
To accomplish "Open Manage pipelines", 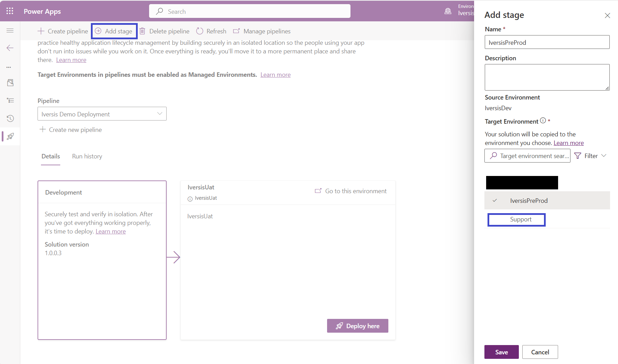I will click(x=262, y=31).
